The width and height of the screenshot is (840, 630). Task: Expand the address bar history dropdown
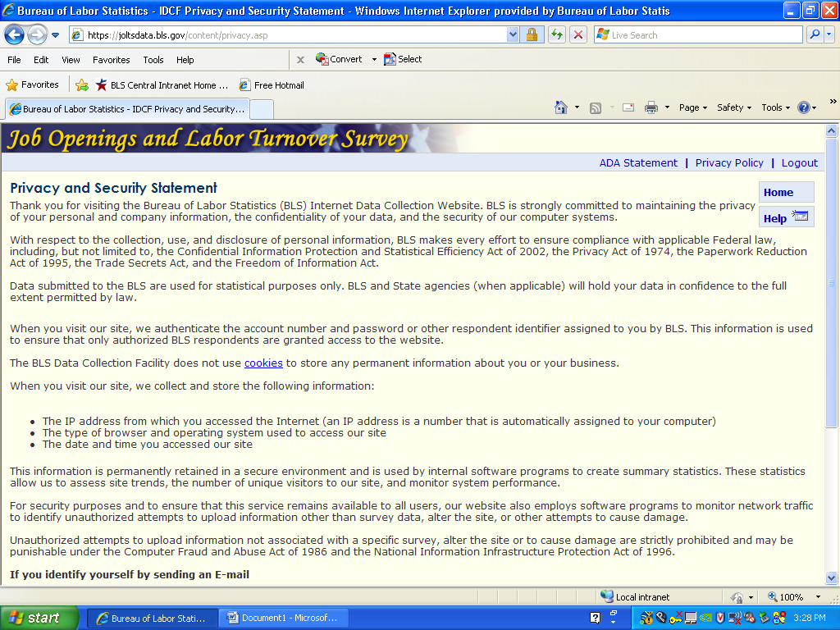click(513, 35)
